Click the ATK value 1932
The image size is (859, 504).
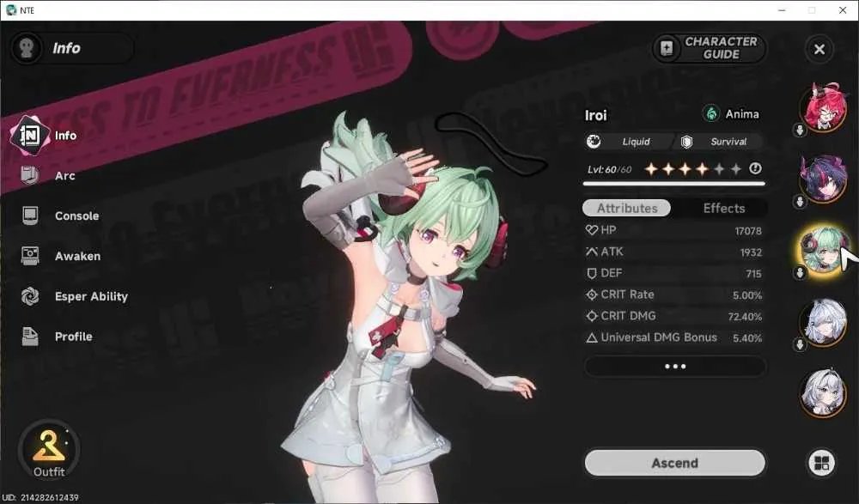(751, 252)
